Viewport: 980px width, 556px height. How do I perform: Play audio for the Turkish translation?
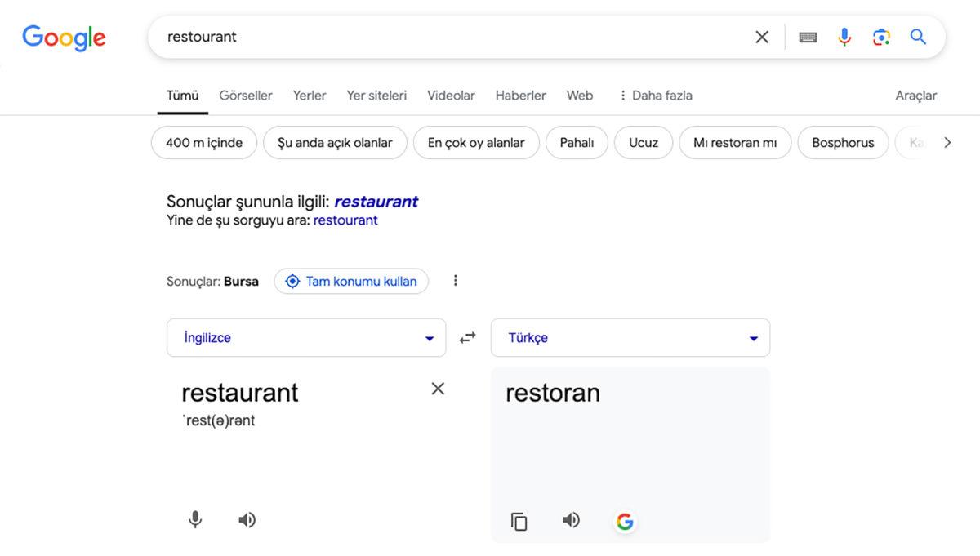click(571, 520)
